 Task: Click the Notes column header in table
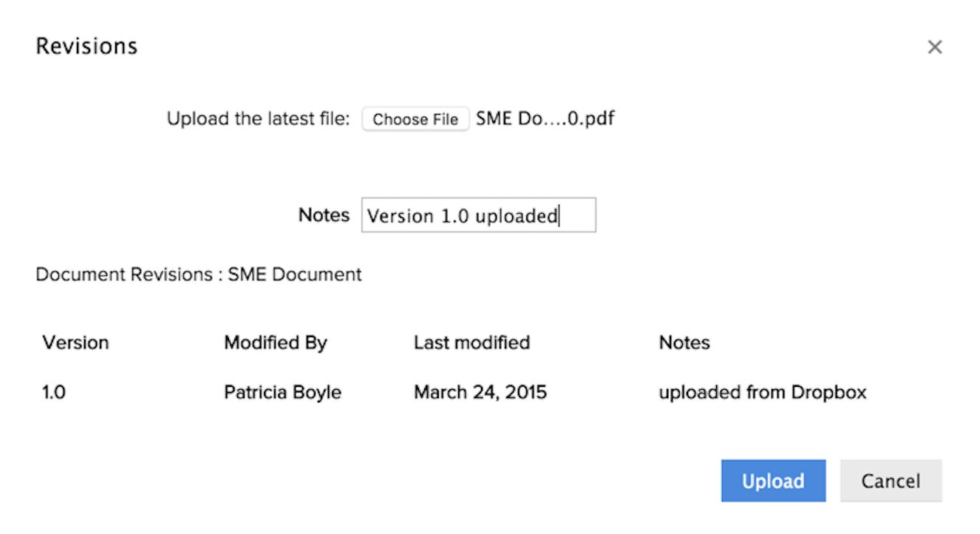tap(684, 342)
